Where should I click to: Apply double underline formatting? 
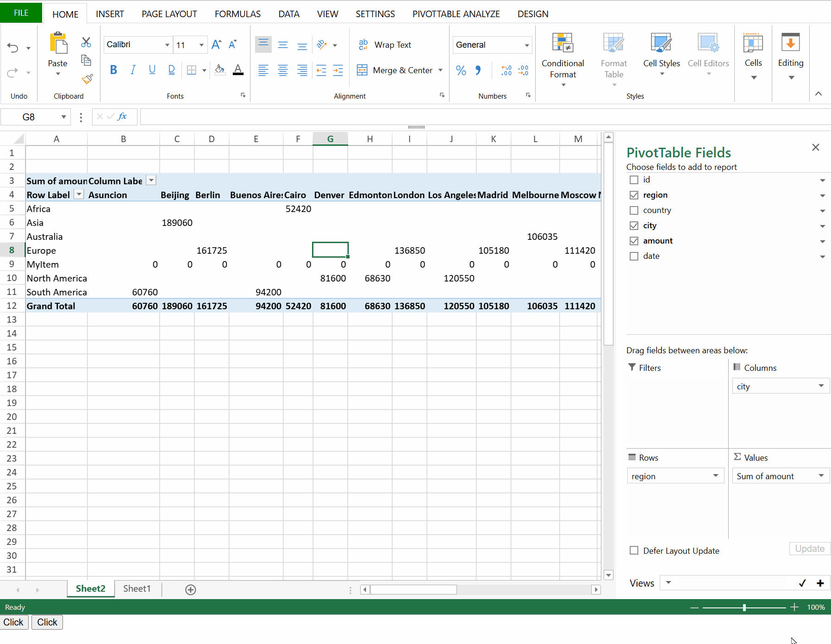tap(171, 70)
